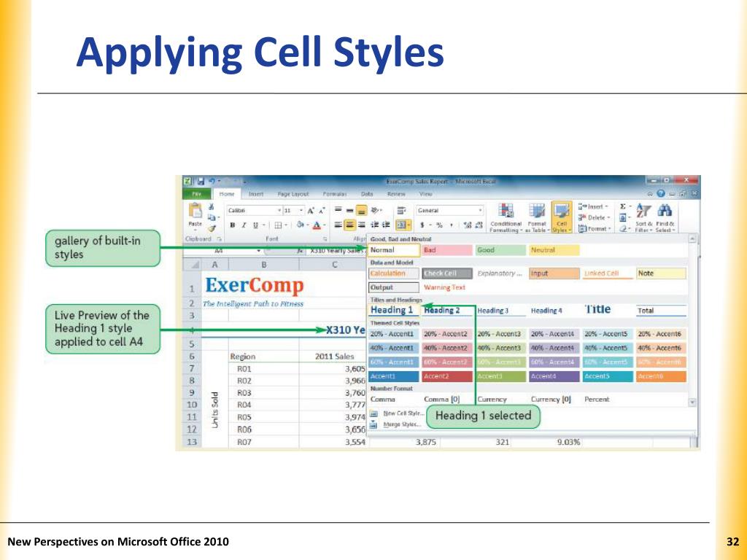Select the green Good style swatch
The height and width of the screenshot is (560, 747).
pos(500,250)
